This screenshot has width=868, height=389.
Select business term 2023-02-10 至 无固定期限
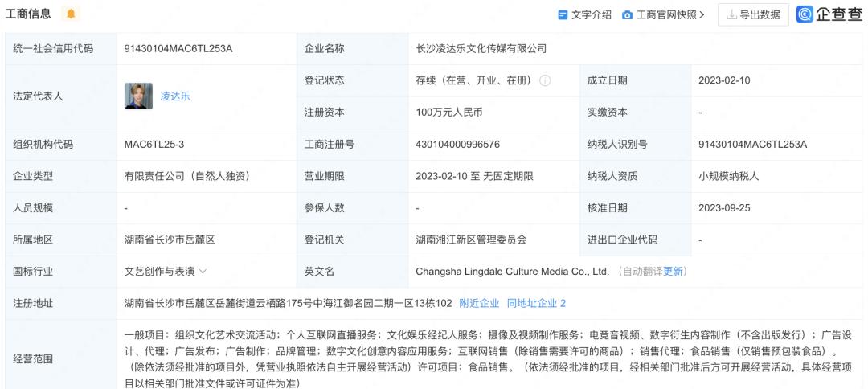[x=474, y=177]
